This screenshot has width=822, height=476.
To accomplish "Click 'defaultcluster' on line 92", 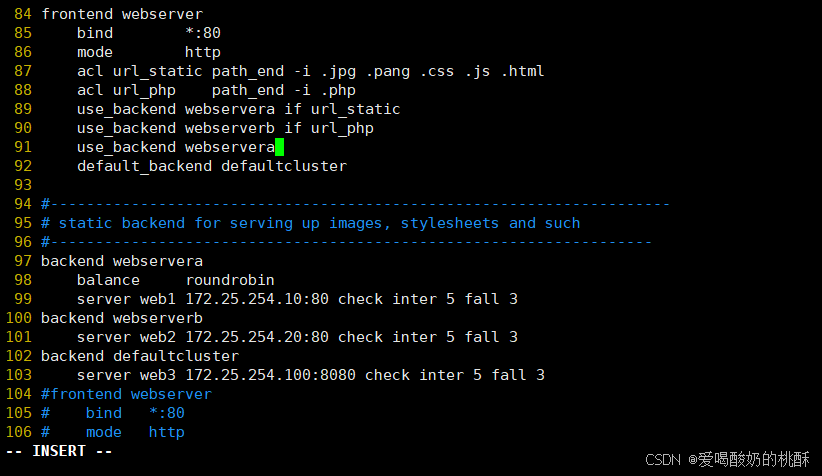I will pyautogui.click(x=284, y=166).
